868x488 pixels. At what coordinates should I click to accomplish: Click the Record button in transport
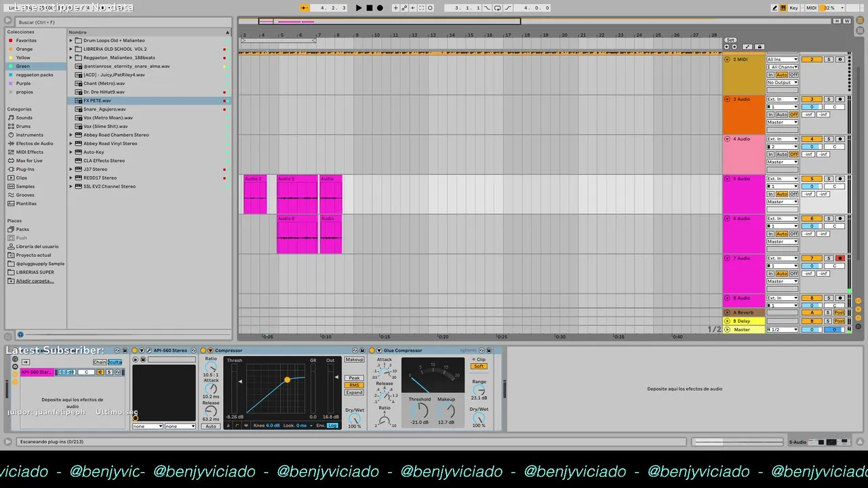(380, 8)
